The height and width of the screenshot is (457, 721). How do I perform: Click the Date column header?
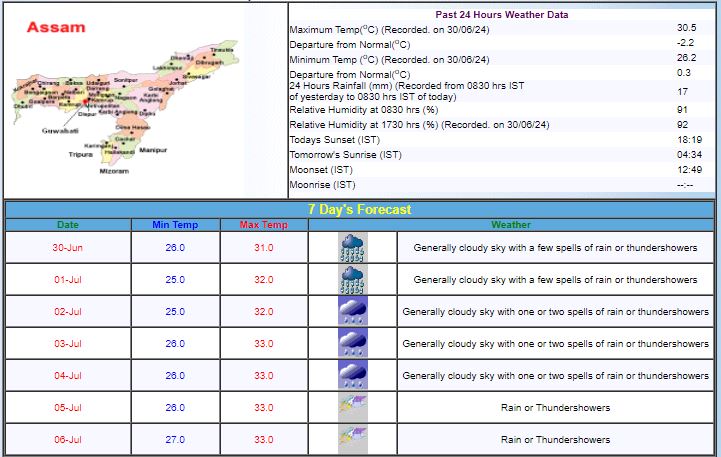68,225
